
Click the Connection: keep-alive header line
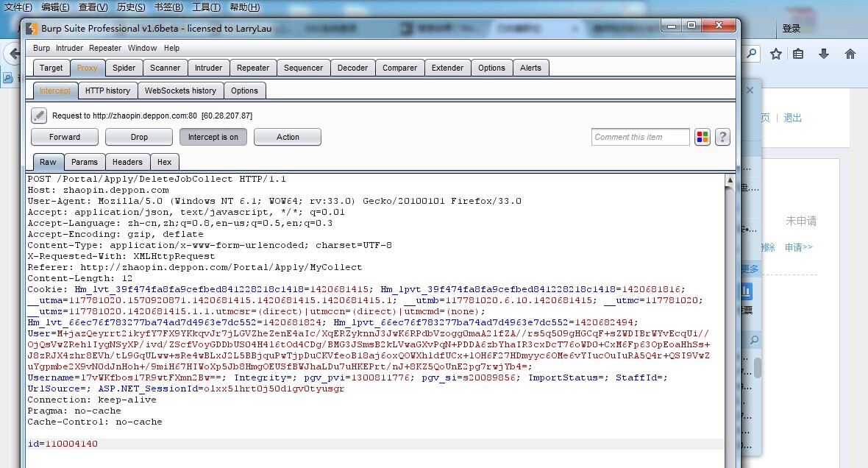coord(92,400)
